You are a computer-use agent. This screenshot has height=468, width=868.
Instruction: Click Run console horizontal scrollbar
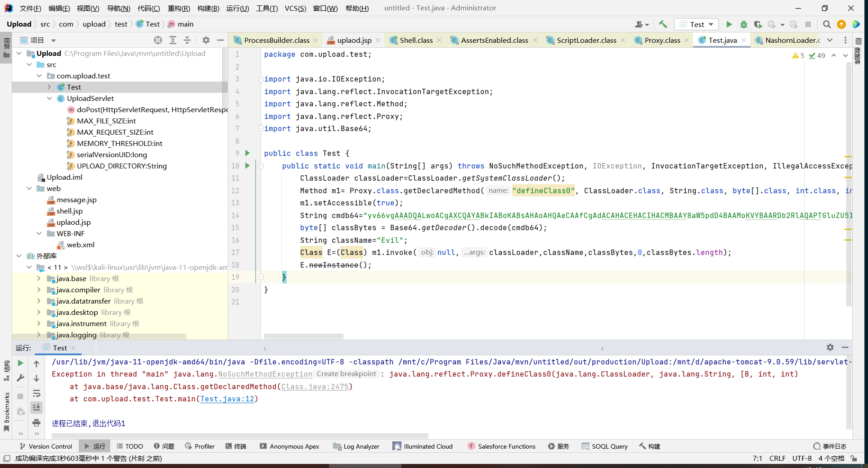click(240, 436)
